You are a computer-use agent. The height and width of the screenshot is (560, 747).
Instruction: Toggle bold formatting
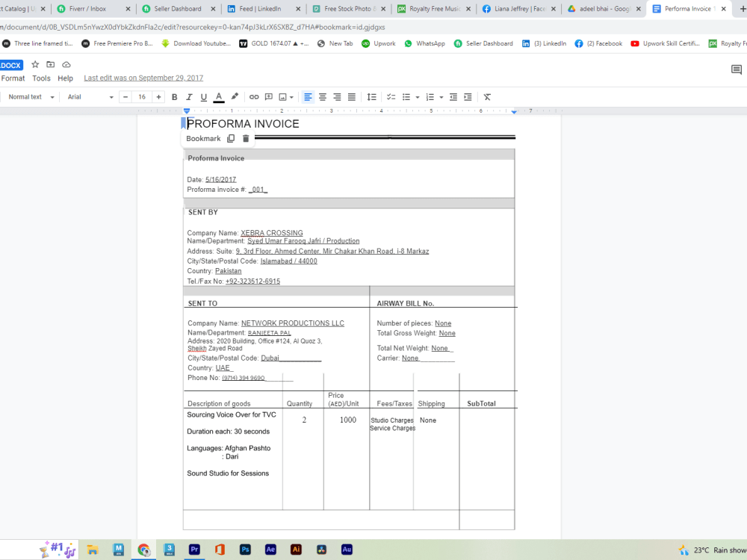point(174,97)
